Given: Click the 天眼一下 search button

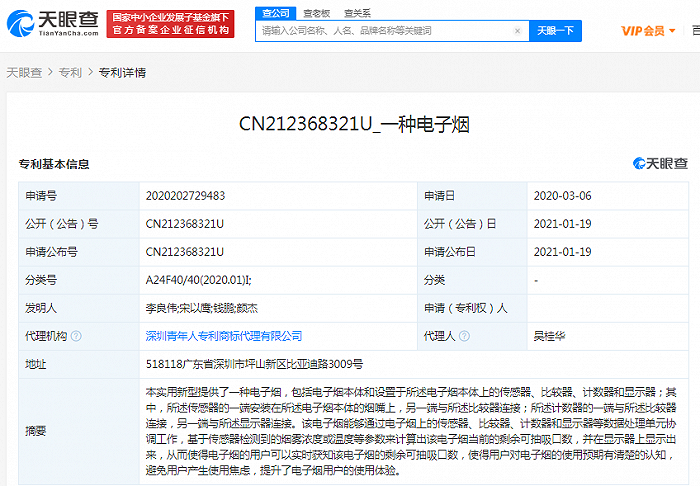Looking at the screenshot, I should pos(555,31).
